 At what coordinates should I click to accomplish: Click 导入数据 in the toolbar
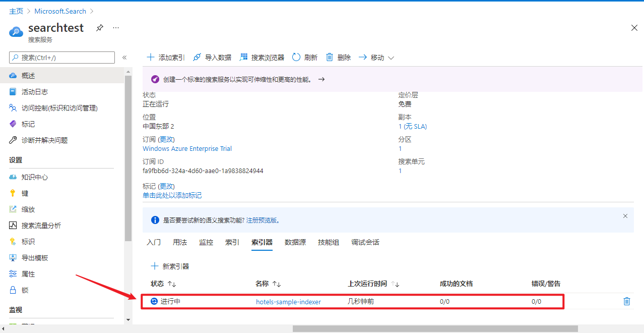coord(212,58)
